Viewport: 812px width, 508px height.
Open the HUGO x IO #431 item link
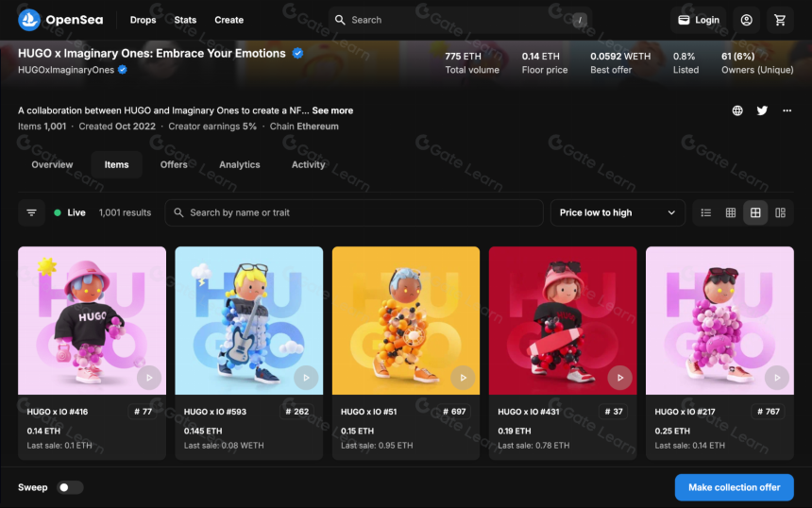point(528,412)
